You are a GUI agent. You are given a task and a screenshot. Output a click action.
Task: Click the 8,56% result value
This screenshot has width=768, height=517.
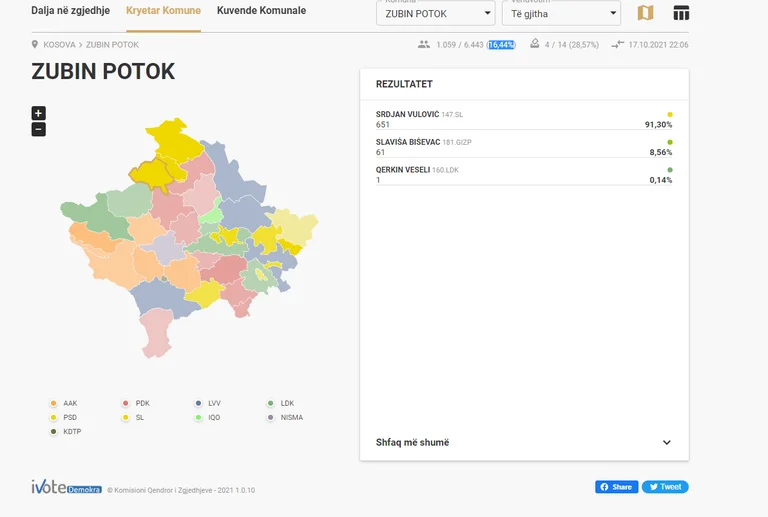(661, 152)
